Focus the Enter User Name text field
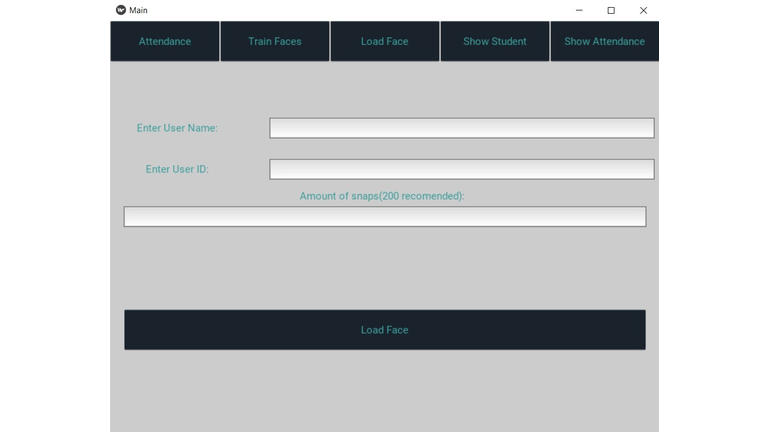This screenshot has width=768, height=432. point(461,128)
